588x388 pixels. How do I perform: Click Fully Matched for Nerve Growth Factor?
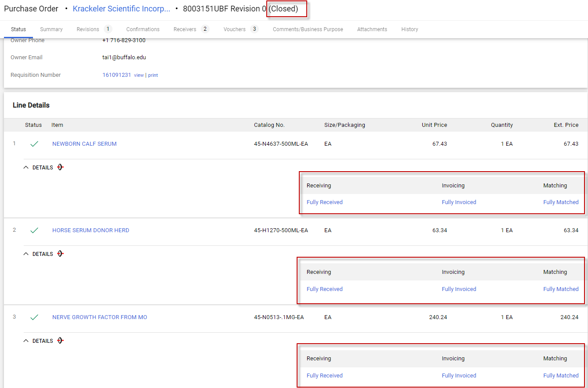[561, 376]
